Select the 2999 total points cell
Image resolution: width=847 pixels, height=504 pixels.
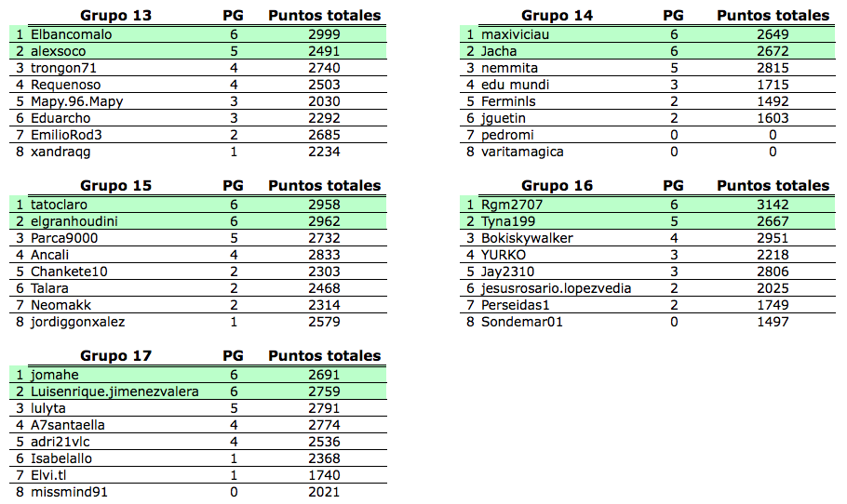(324, 34)
